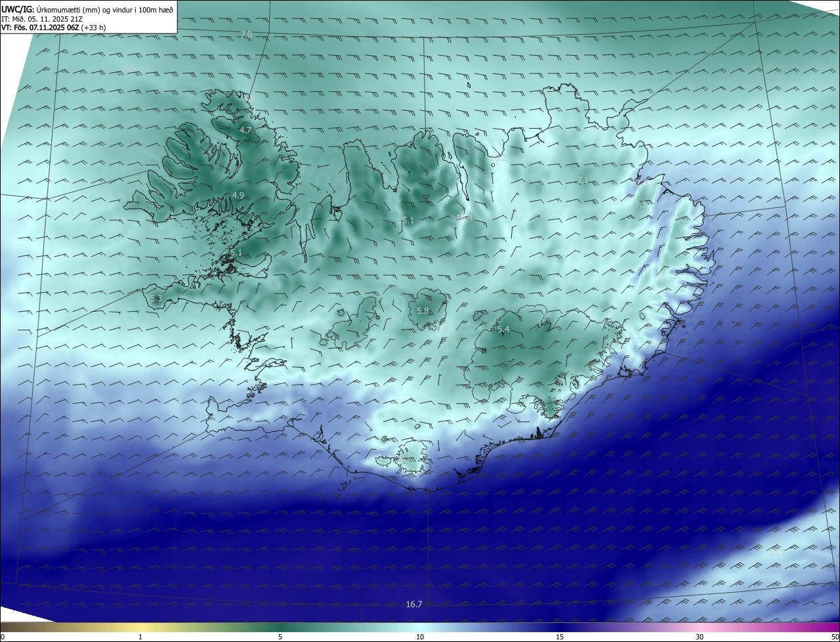Click the precipitable water colour scale bar
Screen dimensions: 840x642
(420, 627)
